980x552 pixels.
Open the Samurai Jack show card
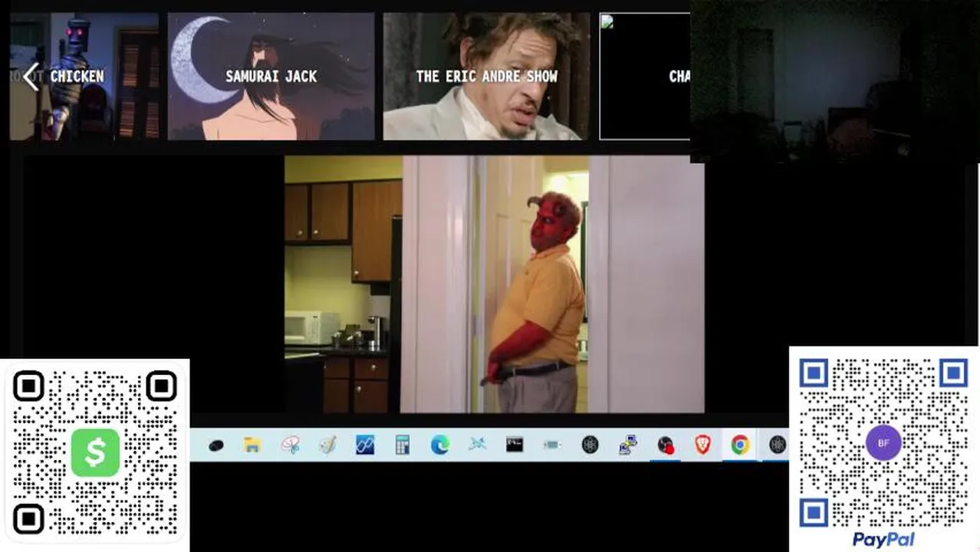[271, 77]
